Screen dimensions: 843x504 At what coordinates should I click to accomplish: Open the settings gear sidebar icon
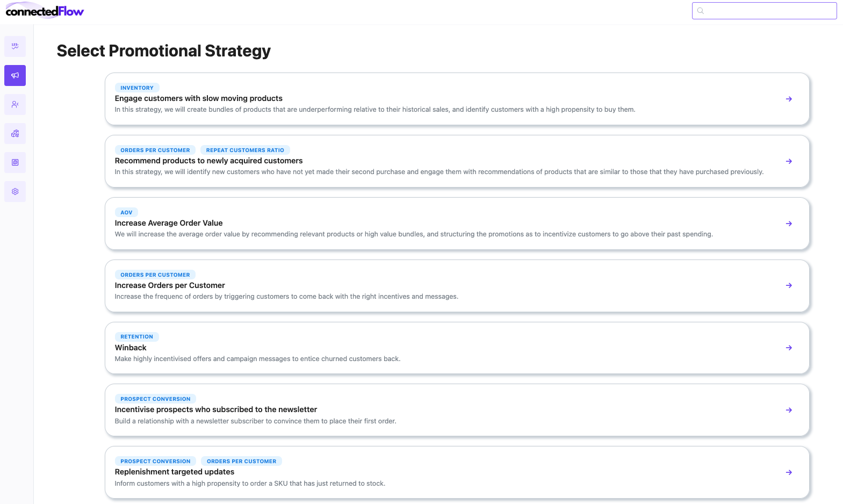pos(15,191)
